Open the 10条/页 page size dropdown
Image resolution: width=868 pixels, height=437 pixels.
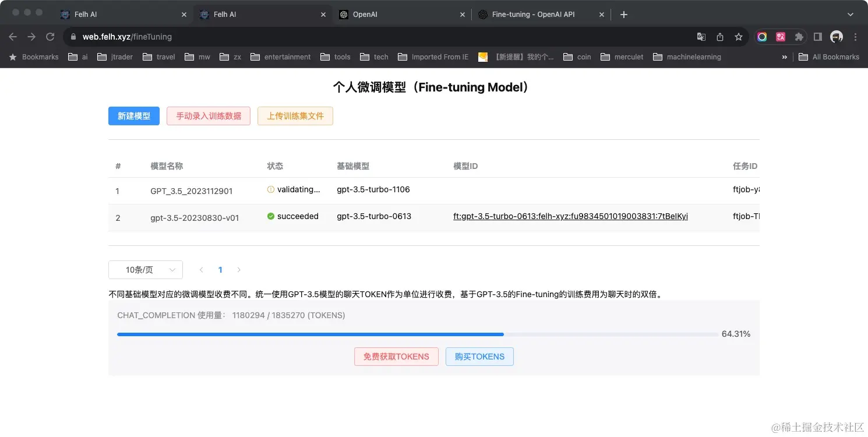145,269
